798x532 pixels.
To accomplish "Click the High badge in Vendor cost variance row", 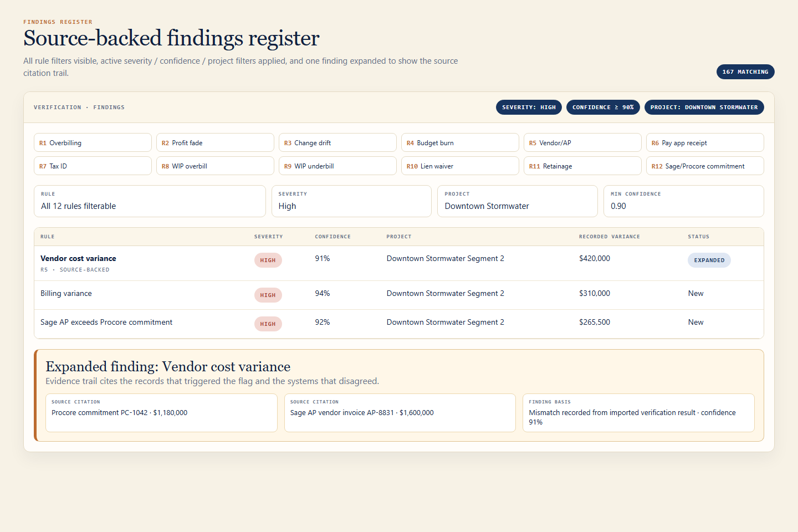I will 268,260.
